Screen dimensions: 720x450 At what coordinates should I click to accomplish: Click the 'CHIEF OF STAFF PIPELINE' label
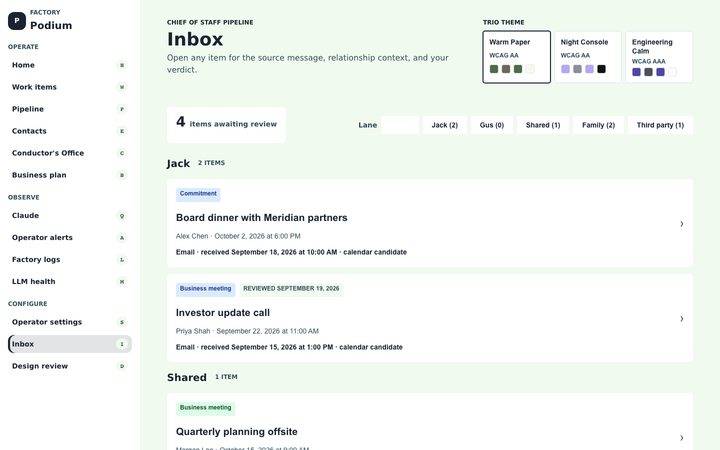(210, 22)
